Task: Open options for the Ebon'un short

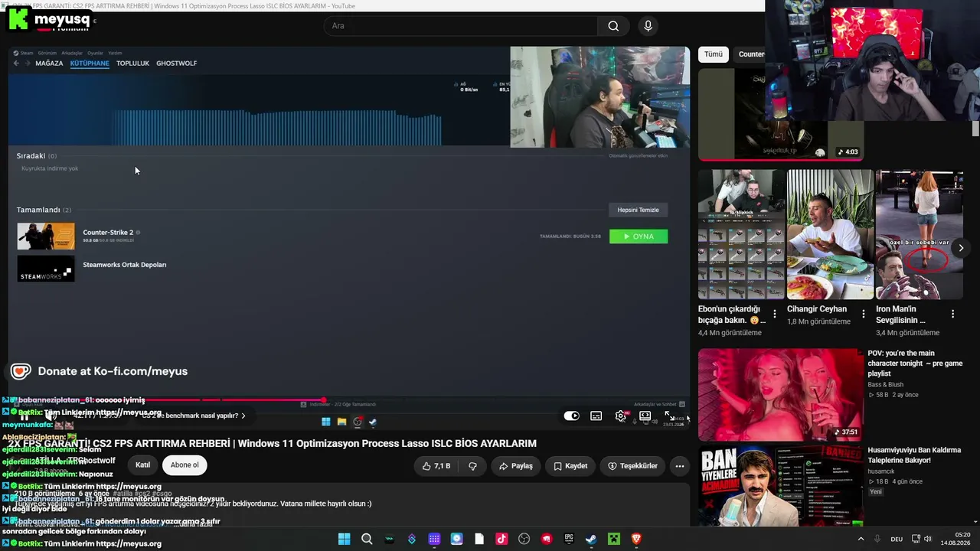Action: (775, 314)
